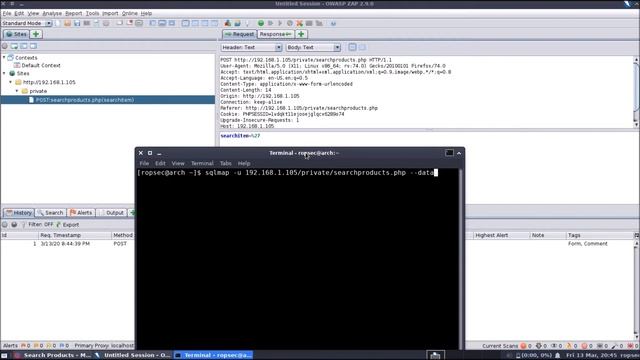The image size is (640, 360).
Task: Collapse the Sites tree node
Action: 4,73
